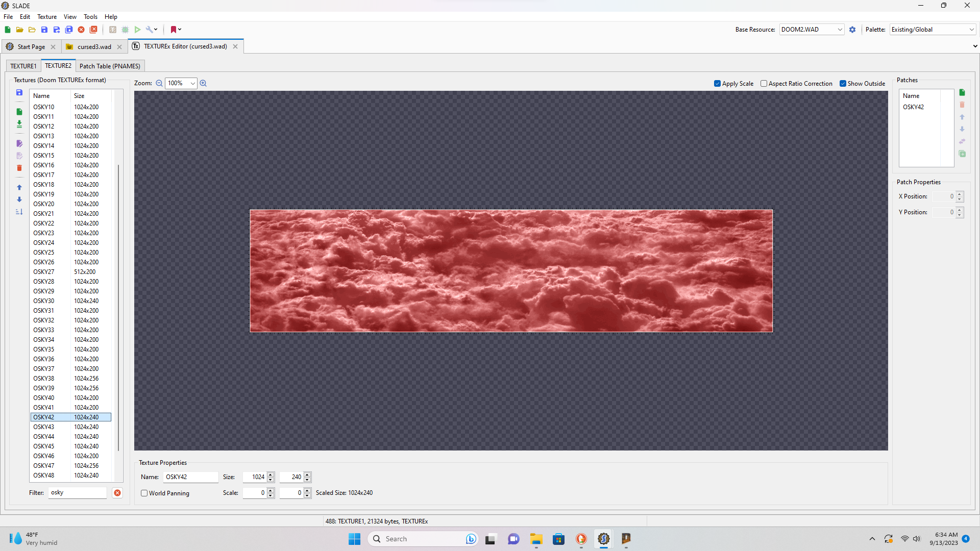Create a new archive from the main toolbar
Image resolution: width=980 pixels, height=551 pixels.
[x=8, y=30]
